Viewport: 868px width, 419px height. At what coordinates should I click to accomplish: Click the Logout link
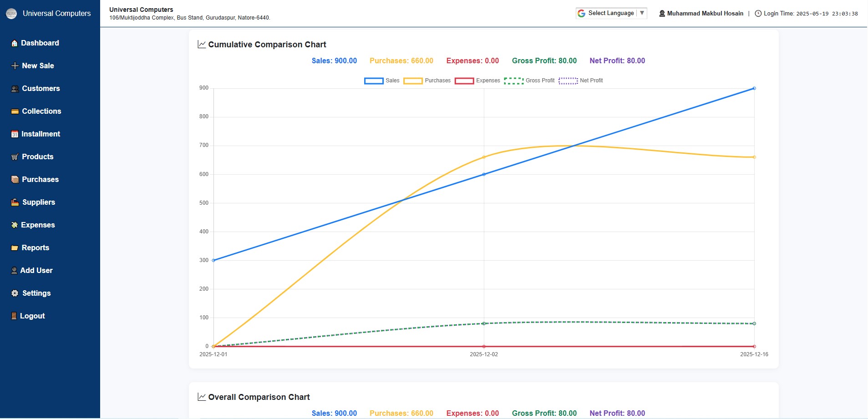coord(32,316)
